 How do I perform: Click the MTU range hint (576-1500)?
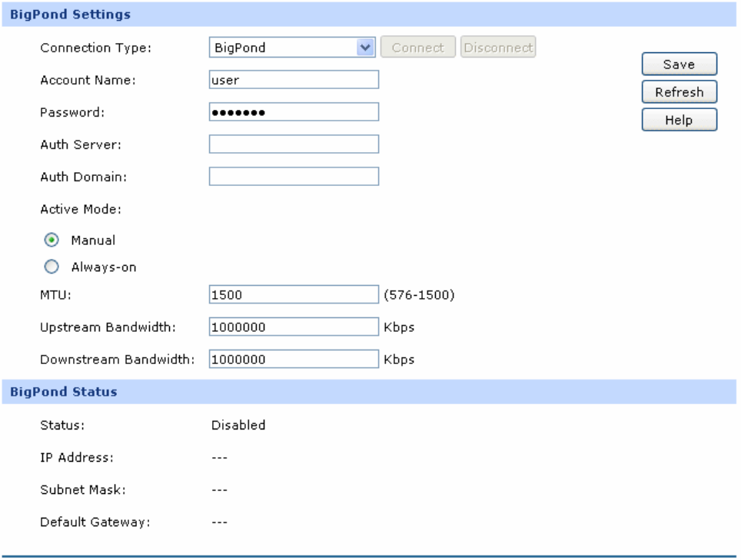tap(418, 296)
